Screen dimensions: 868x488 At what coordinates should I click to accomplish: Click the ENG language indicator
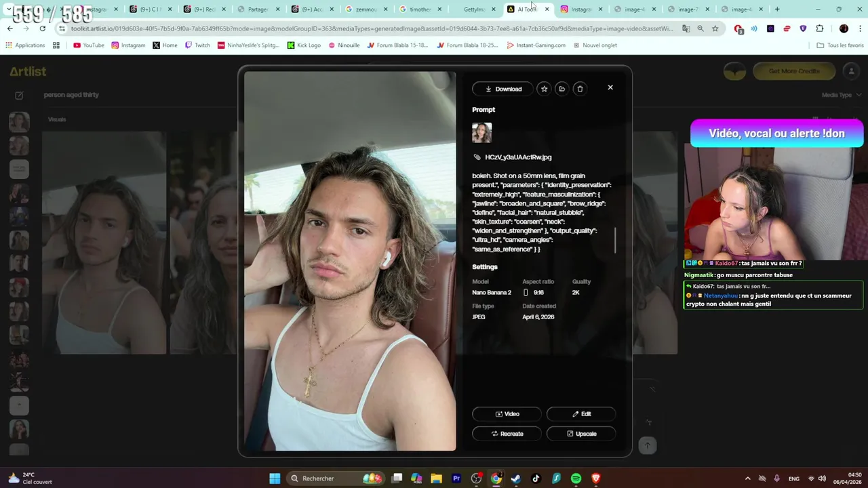[x=793, y=479]
